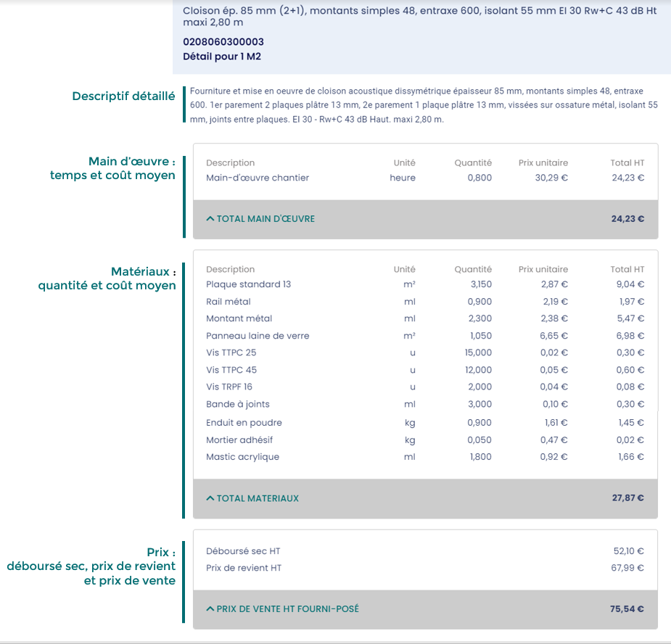Click the Détail pour 1 M2 label
This screenshot has height=644, width=671.
point(221,57)
